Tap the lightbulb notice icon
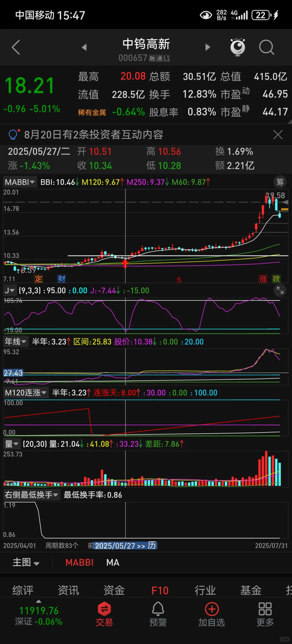 (14, 134)
